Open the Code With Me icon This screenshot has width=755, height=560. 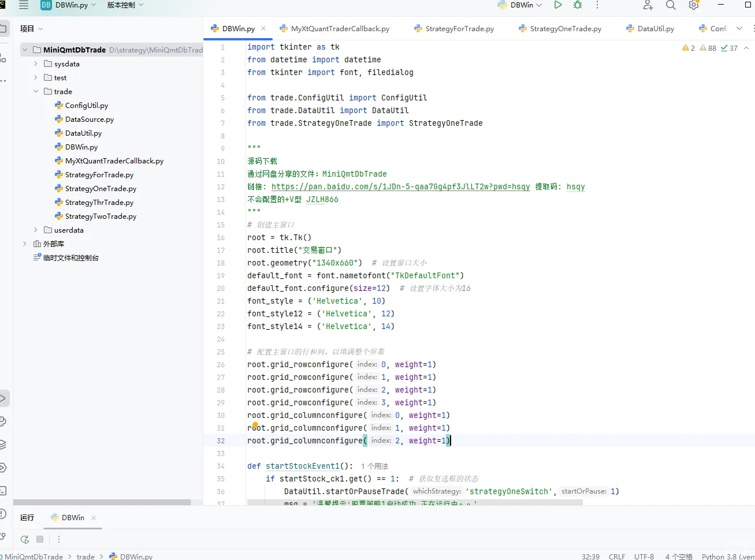point(648,5)
